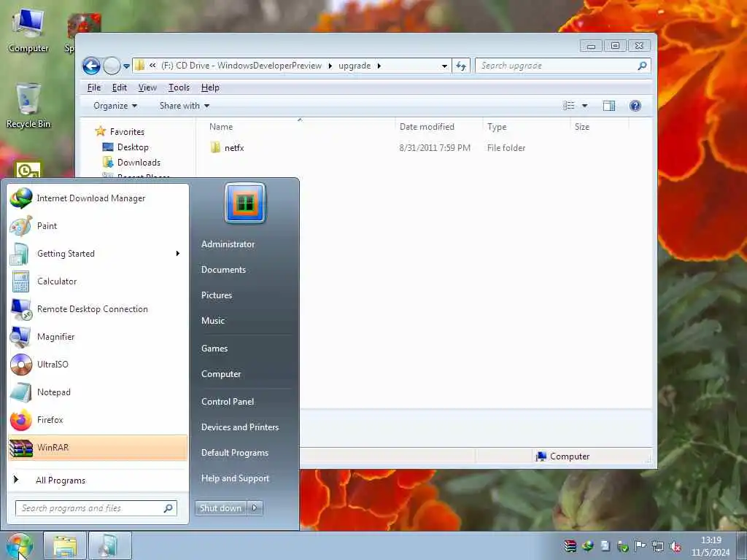Image resolution: width=747 pixels, height=560 pixels.
Task: Click the Show desktop strip
Action: click(x=742, y=545)
